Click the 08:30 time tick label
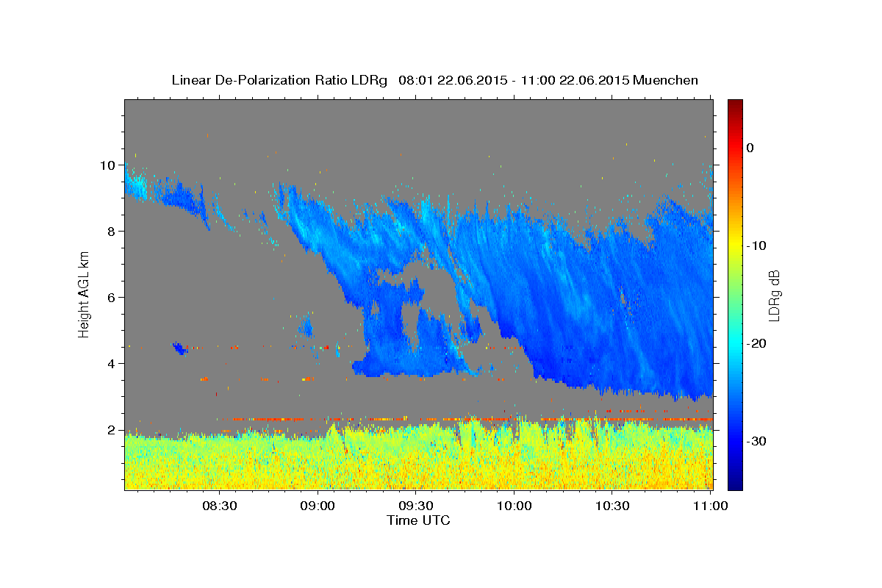This screenshot has width=882, height=588. (x=220, y=506)
